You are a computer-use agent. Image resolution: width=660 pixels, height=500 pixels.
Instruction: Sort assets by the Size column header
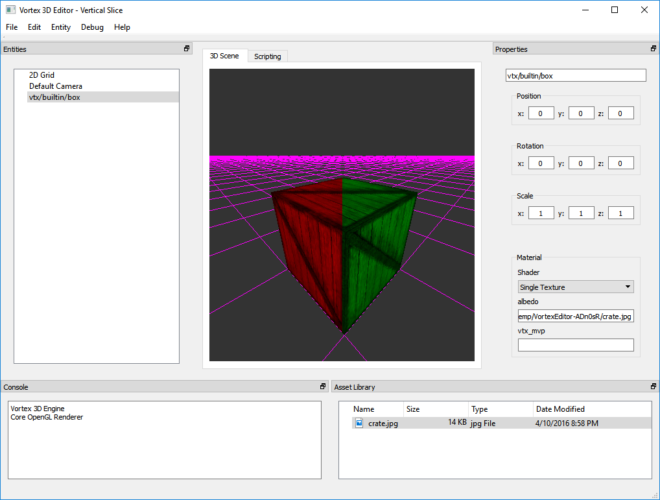click(436, 409)
